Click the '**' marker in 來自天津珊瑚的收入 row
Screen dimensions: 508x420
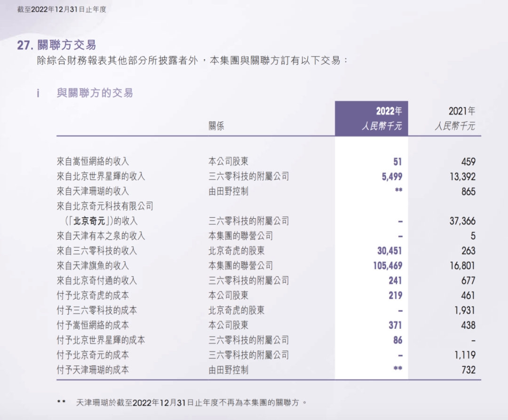point(398,190)
